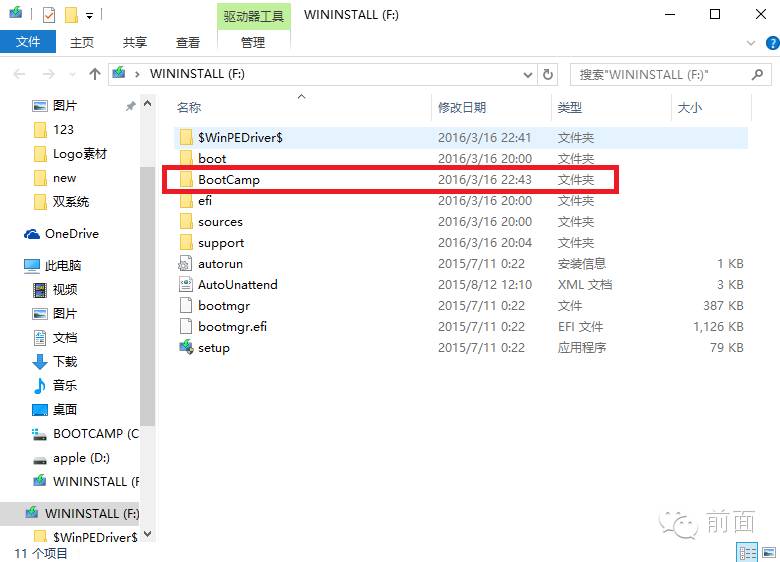Click the search box for WININSTALL (F:)
Viewport: 780px width, 562px height.
pos(670,75)
